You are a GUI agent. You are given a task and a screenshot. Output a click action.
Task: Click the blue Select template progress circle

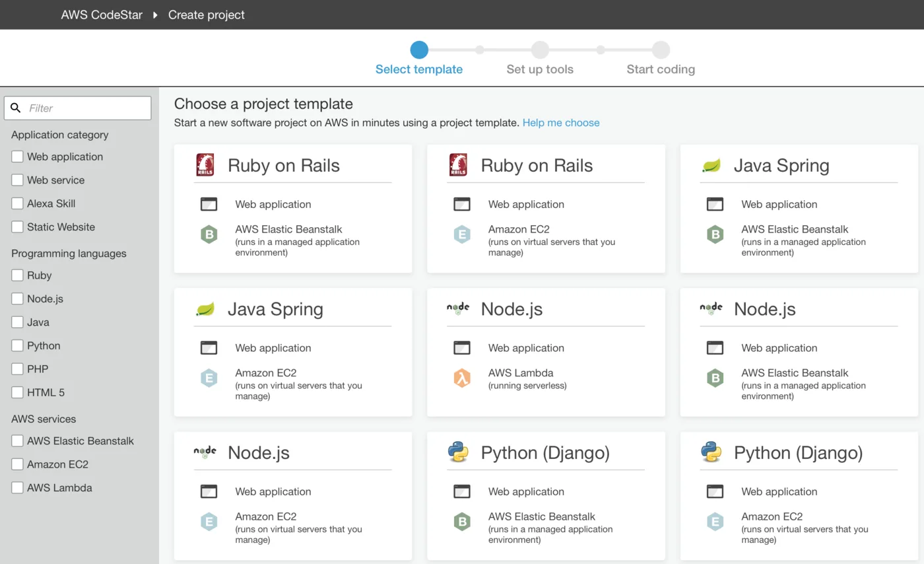pyautogui.click(x=419, y=50)
